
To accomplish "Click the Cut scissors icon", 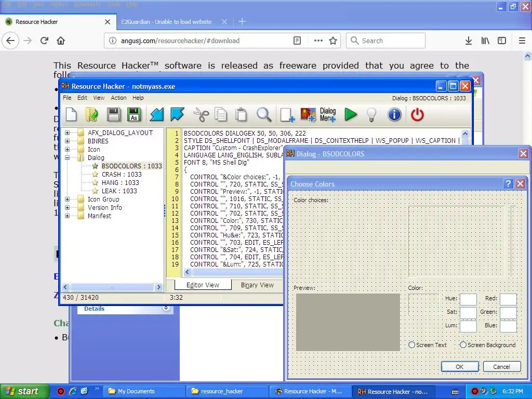I will [x=201, y=115].
